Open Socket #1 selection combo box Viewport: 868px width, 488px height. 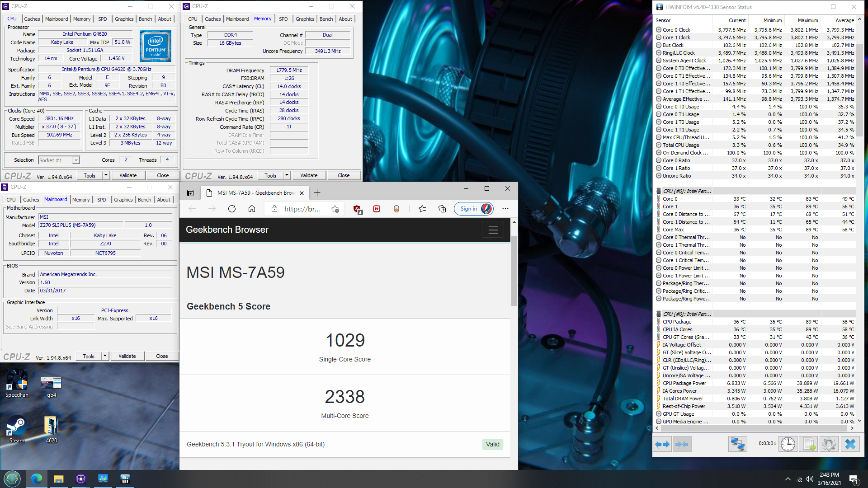[59, 160]
